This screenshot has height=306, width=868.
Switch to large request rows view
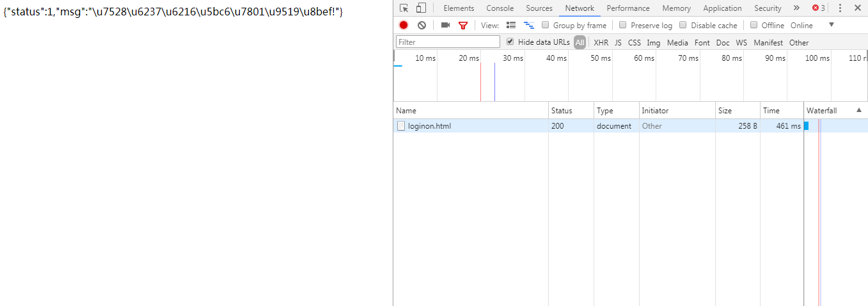click(x=511, y=25)
